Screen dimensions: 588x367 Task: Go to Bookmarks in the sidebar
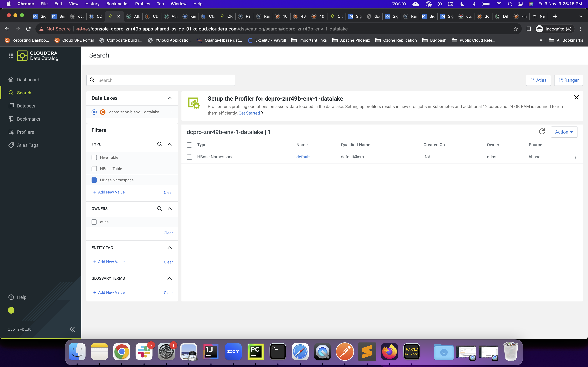[28, 119]
